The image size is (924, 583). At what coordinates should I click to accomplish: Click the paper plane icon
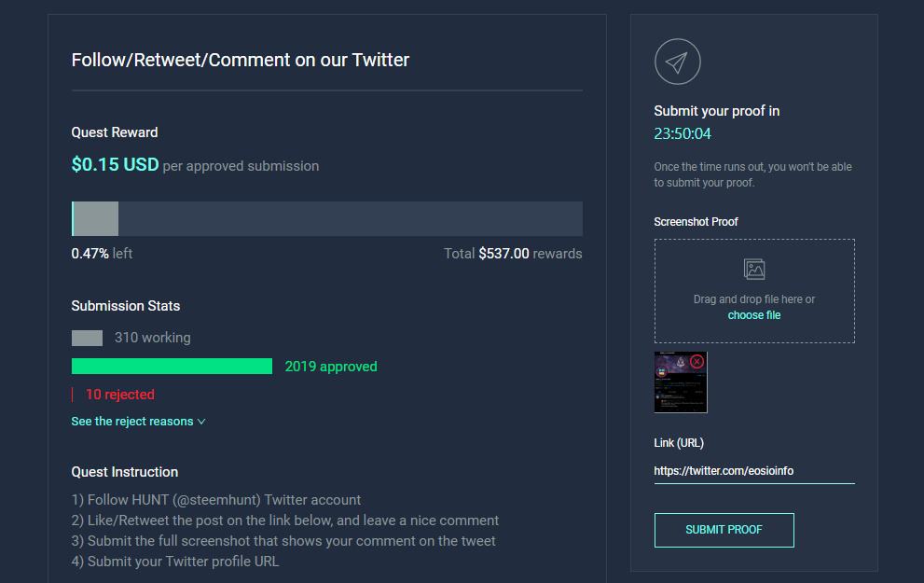click(677, 62)
